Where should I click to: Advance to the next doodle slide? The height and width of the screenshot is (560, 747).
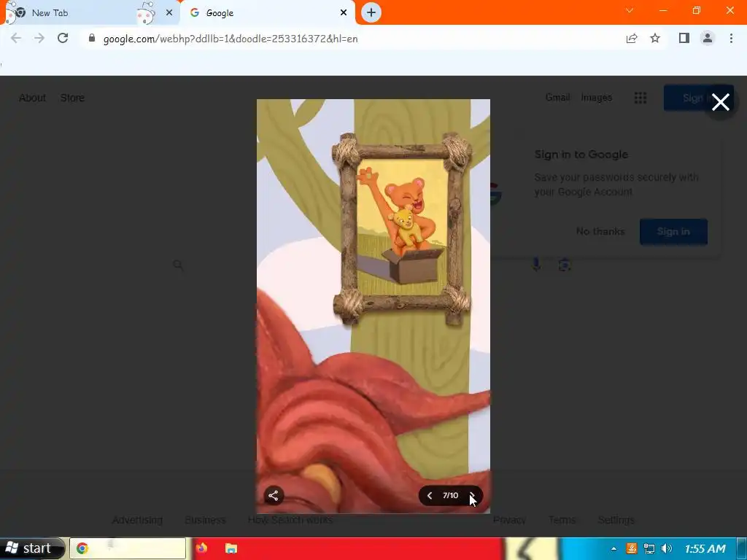point(472,496)
